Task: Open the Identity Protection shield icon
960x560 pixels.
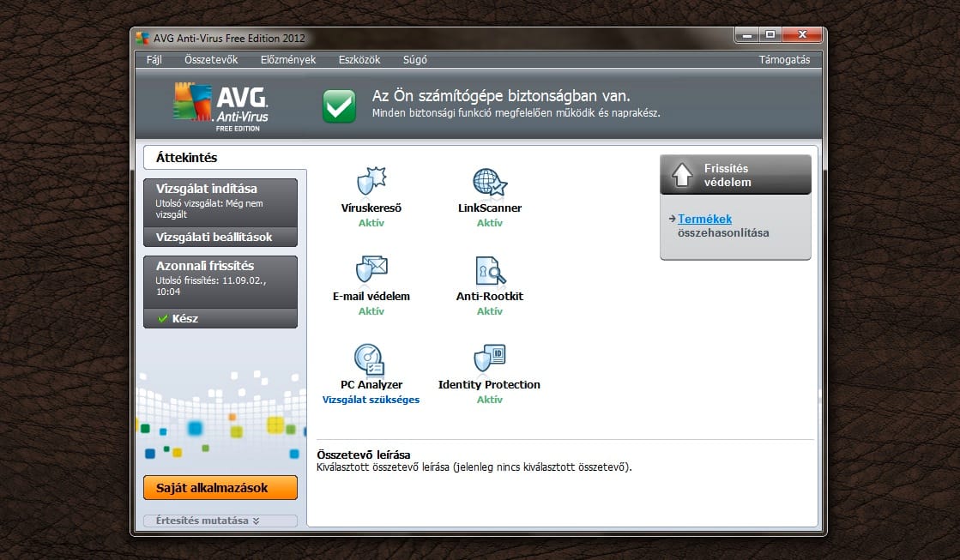Action: [x=490, y=358]
